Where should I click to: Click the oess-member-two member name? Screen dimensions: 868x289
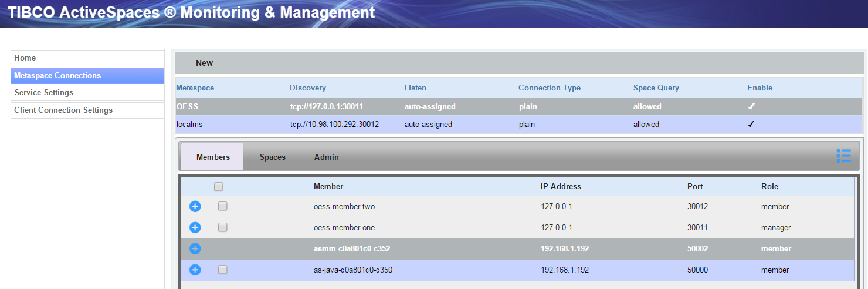(344, 207)
